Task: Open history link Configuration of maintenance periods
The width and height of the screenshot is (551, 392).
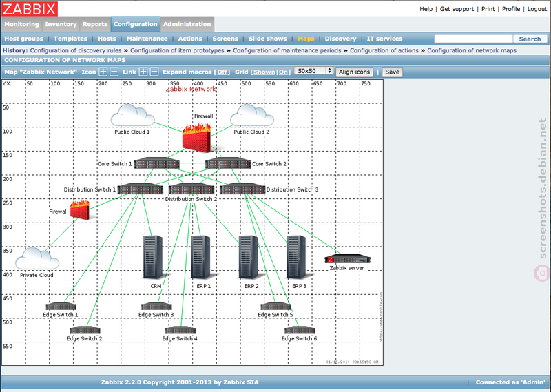Action: (287, 50)
